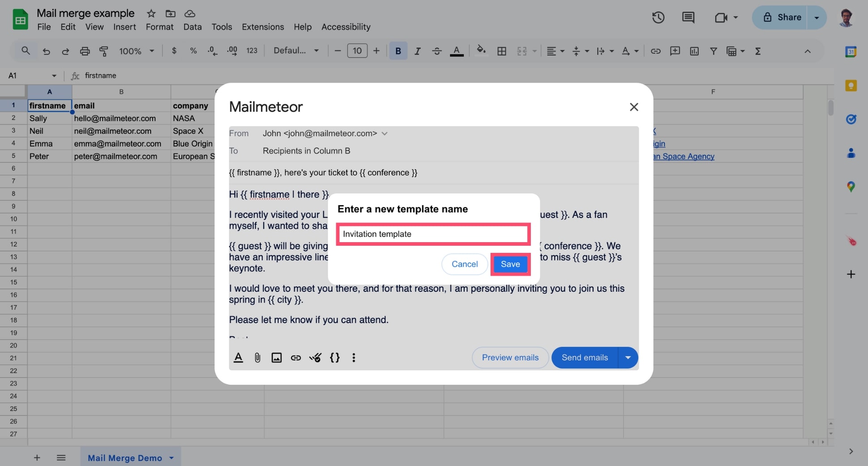Open Google Calendar in side panel
This screenshot has width=868, height=466.
851,52
